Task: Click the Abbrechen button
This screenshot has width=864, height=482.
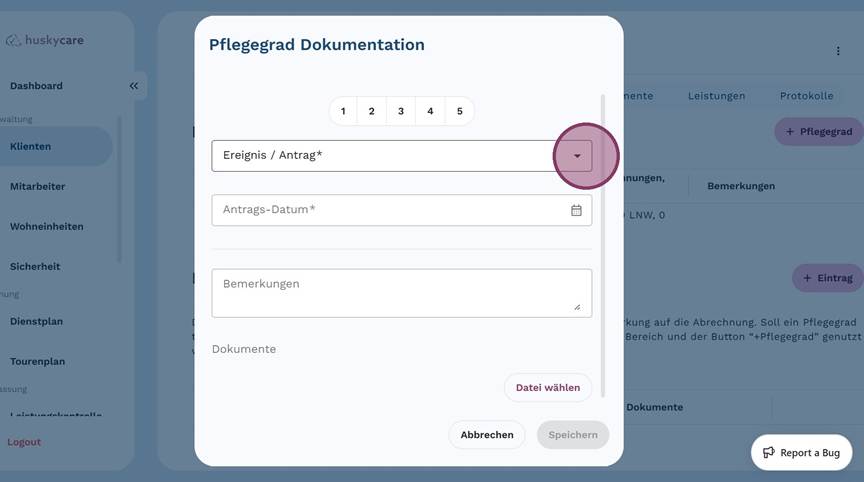Action: (x=487, y=435)
